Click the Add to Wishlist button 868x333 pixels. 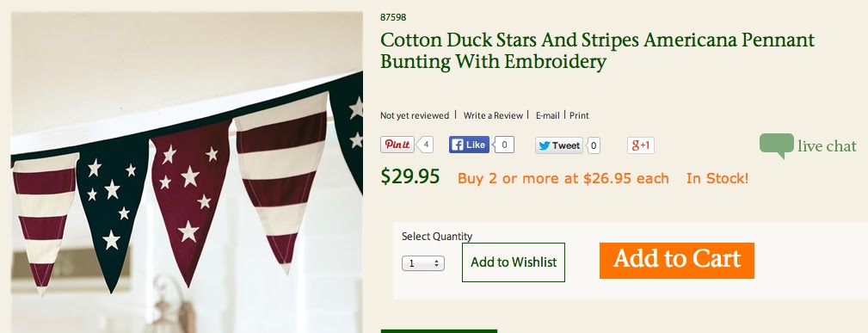[x=514, y=262]
